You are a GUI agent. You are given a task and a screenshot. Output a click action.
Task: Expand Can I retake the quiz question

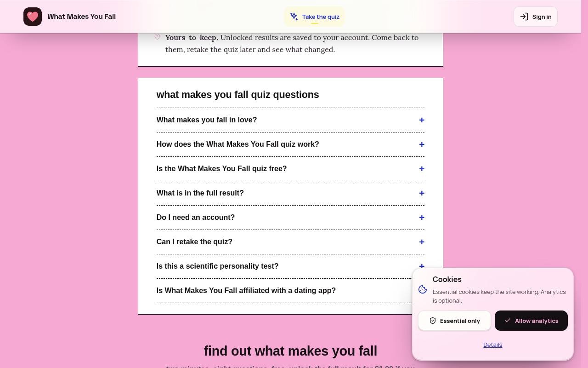[x=290, y=242]
